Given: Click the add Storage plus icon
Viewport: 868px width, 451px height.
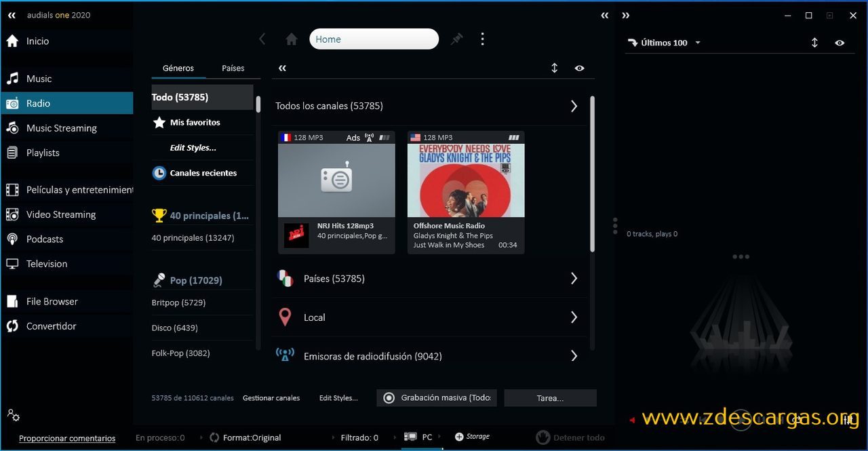Looking at the screenshot, I should [x=459, y=437].
